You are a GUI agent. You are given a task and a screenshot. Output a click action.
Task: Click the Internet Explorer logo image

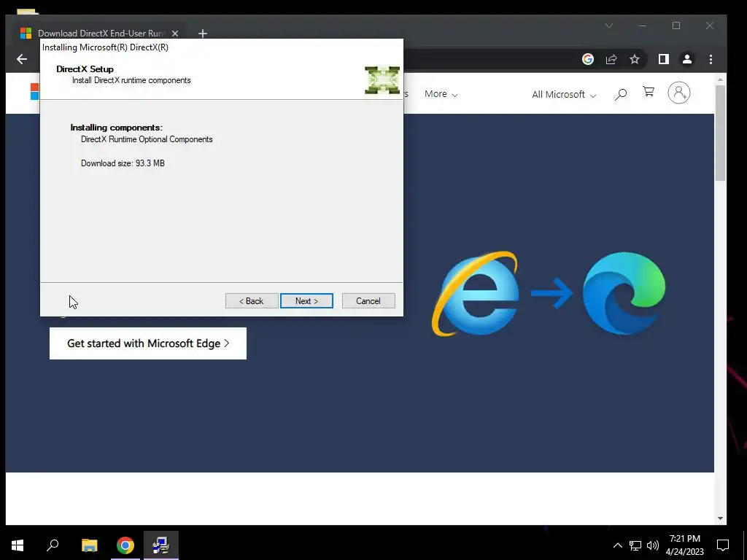coord(476,294)
